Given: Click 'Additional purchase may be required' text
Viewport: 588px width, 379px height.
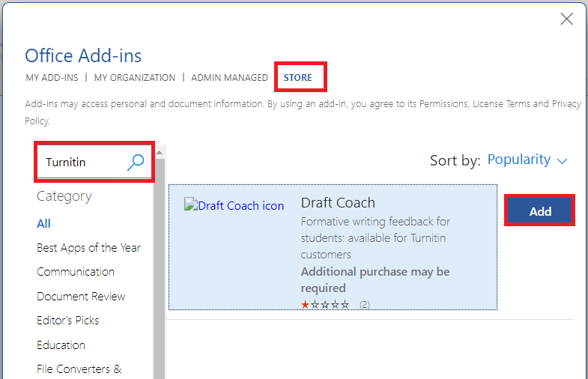Looking at the screenshot, I should [375, 279].
